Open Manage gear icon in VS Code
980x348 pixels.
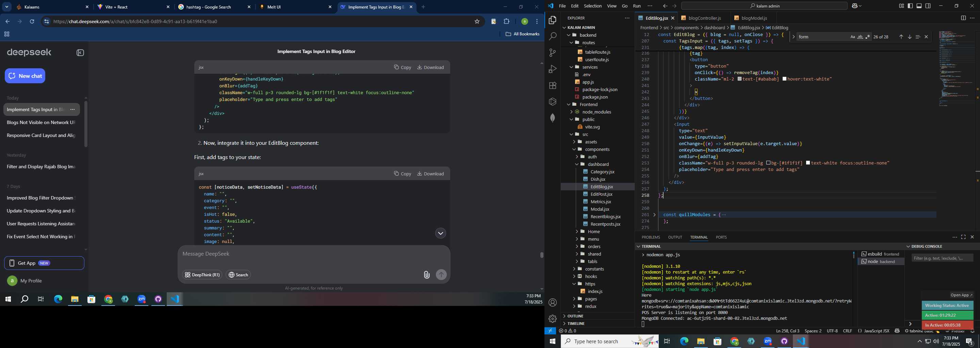(x=552, y=319)
